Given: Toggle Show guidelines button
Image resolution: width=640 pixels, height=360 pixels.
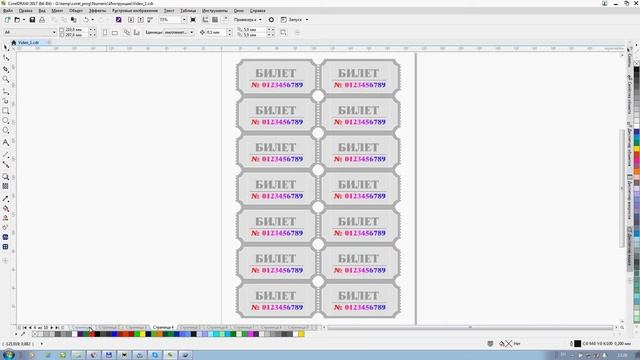Looking at the screenshot, I should pyautogui.click(x=225, y=20).
